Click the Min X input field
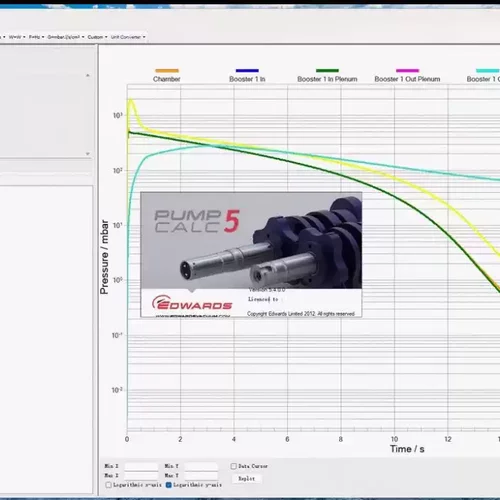 click(x=141, y=466)
